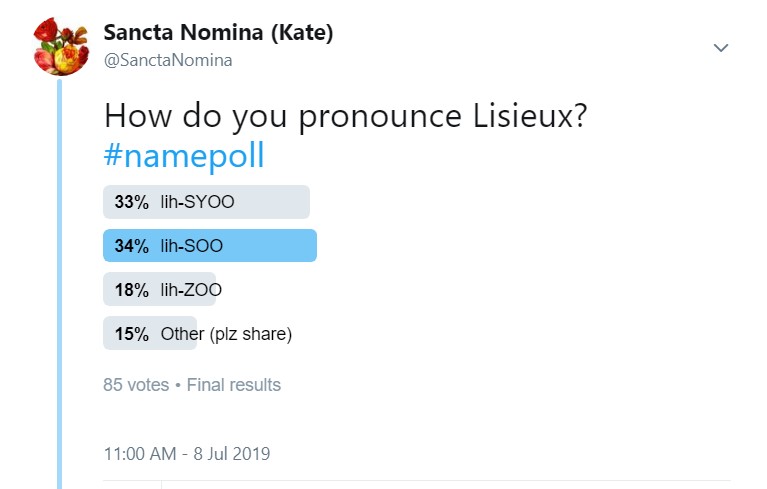
Task: Click the Final results label
Action: (234, 385)
